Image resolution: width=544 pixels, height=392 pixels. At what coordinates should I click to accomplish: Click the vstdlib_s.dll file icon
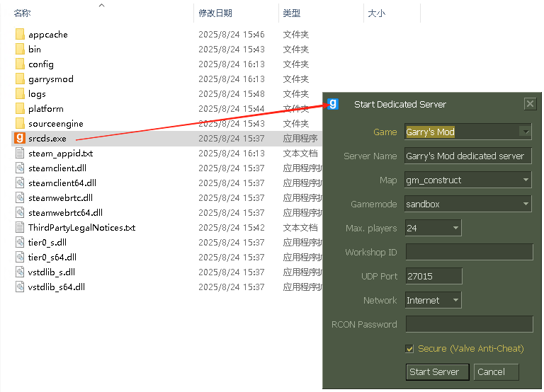pyautogui.click(x=20, y=272)
